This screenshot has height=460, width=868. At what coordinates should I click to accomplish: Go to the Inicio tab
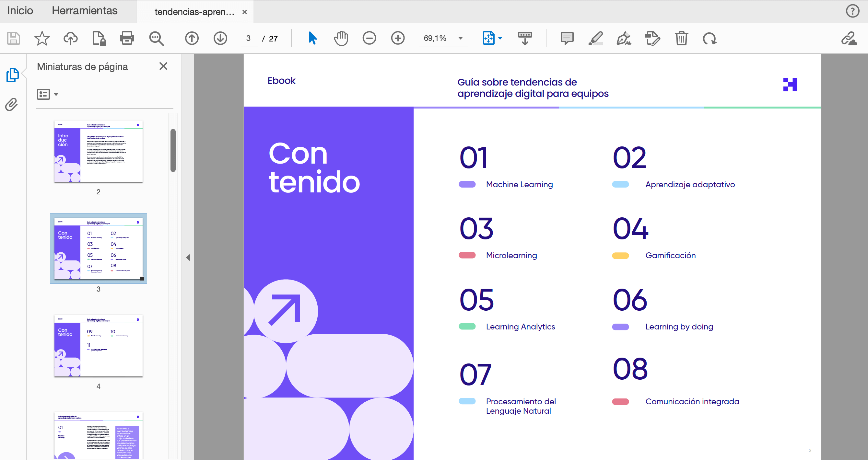[19, 10]
